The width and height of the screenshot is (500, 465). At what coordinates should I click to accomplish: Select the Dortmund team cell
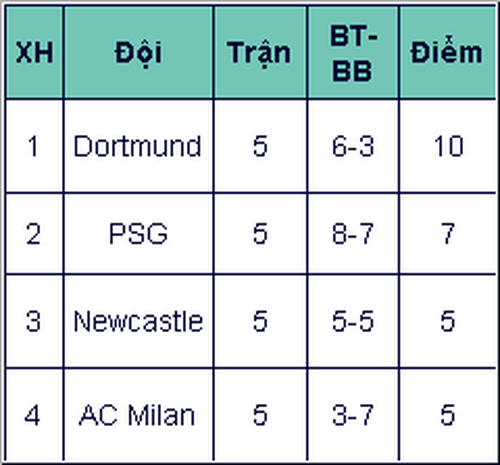[139, 146]
